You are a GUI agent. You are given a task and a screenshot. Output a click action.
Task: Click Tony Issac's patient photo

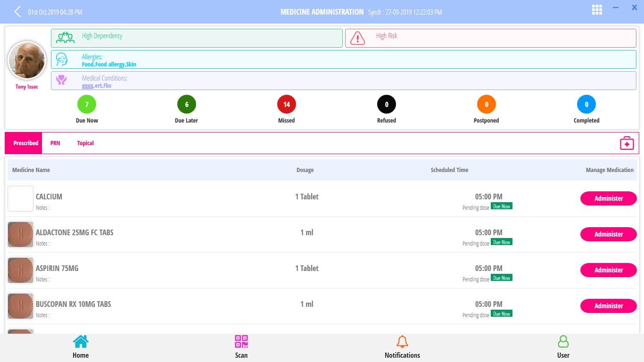tap(27, 60)
